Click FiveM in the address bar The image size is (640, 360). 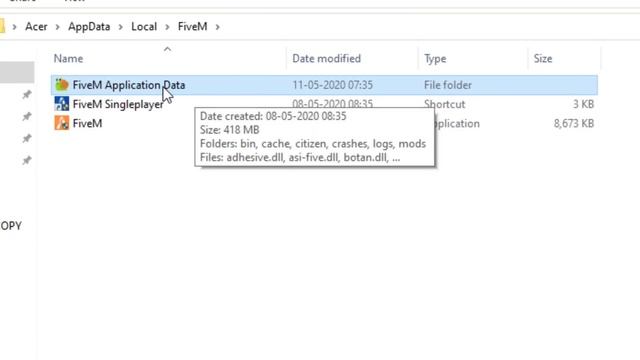(x=192, y=27)
